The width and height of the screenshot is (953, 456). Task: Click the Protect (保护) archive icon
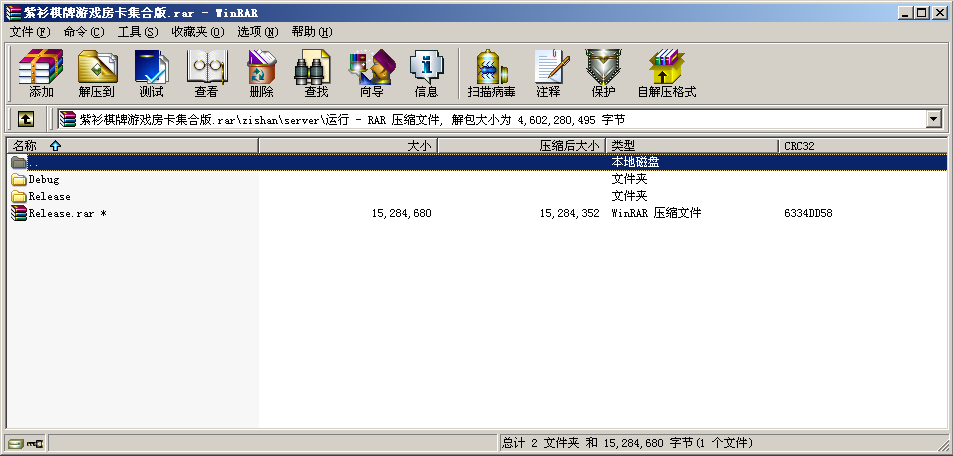(603, 74)
